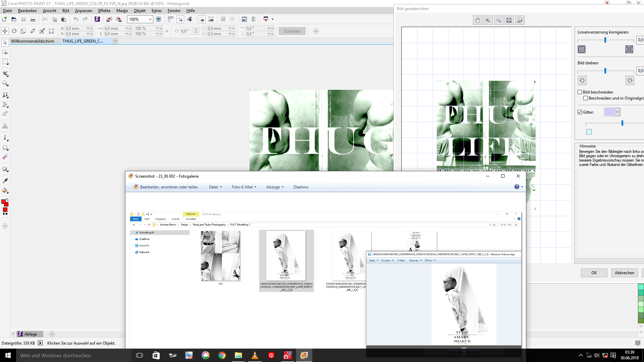The image size is (644, 362).
Task: Click the position mode icon in property bar
Action: click(x=5, y=31)
